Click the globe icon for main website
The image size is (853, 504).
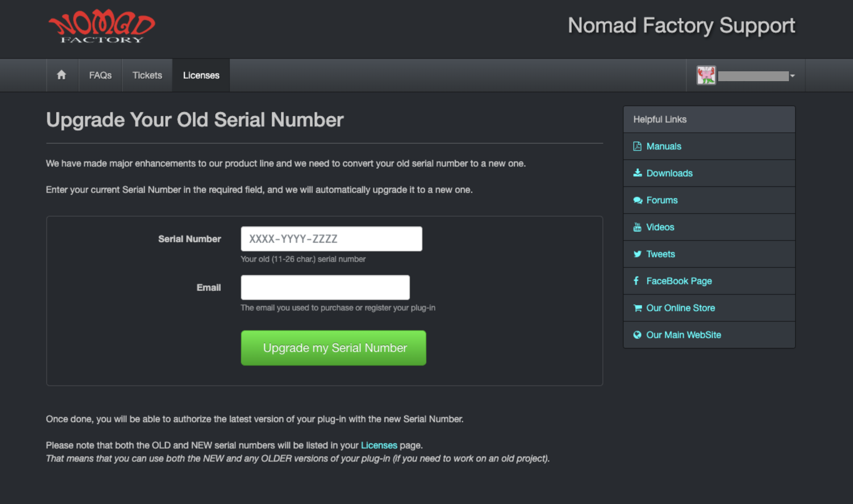tap(637, 335)
